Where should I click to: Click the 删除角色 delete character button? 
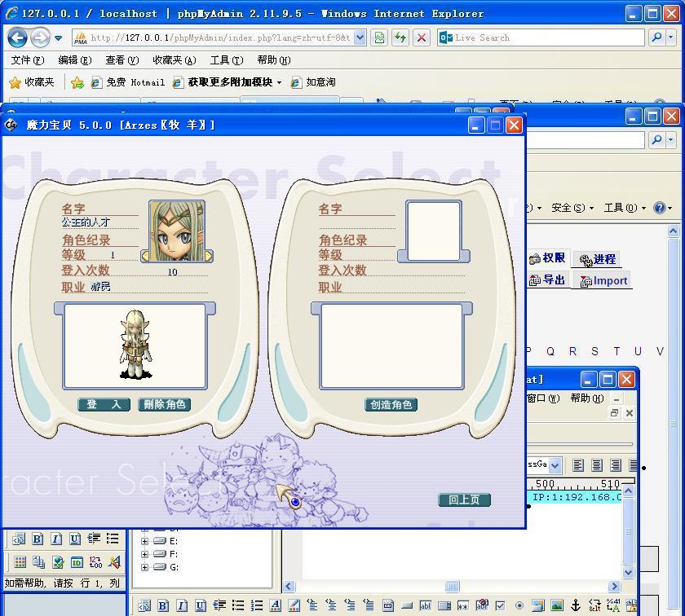coord(164,405)
